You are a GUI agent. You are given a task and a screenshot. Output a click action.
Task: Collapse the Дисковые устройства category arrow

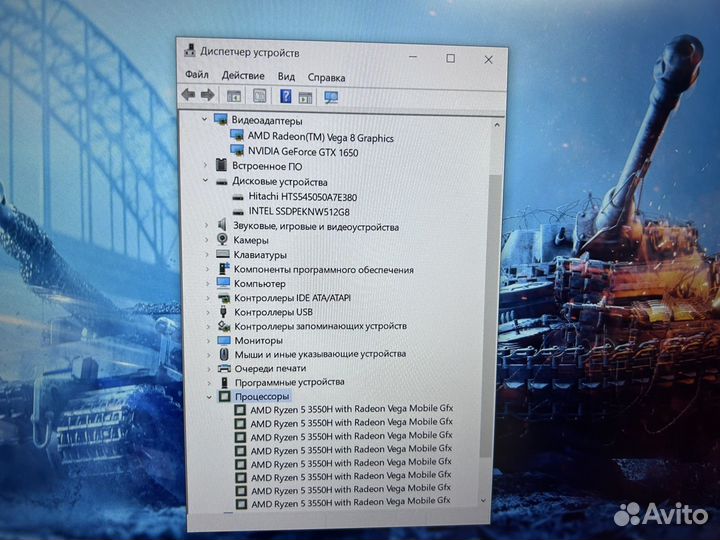coord(205,180)
